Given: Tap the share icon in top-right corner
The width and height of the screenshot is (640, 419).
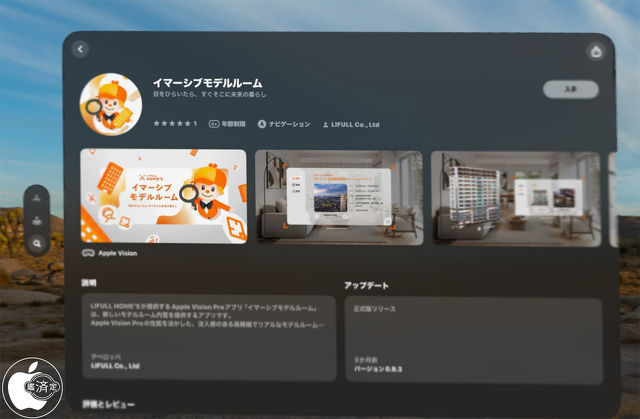Looking at the screenshot, I should coord(596,50).
